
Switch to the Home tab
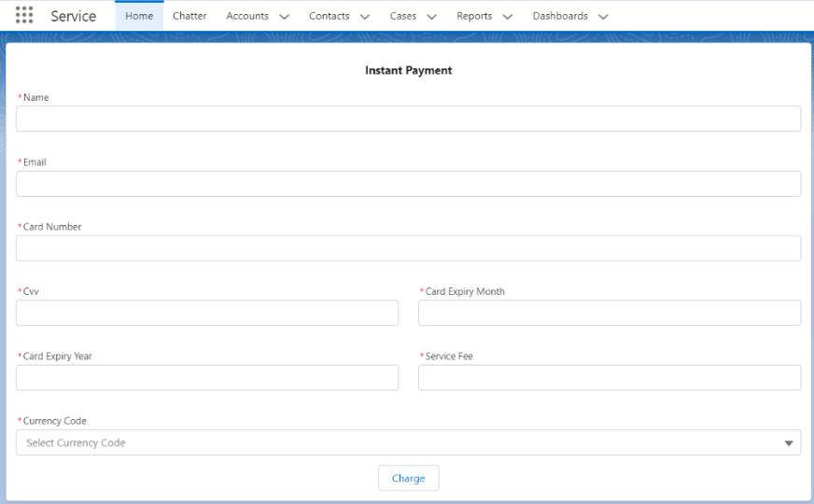139,16
